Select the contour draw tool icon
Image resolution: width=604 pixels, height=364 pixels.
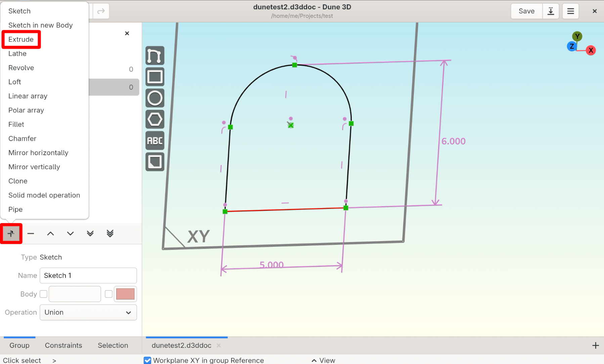[x=155, y=56]
